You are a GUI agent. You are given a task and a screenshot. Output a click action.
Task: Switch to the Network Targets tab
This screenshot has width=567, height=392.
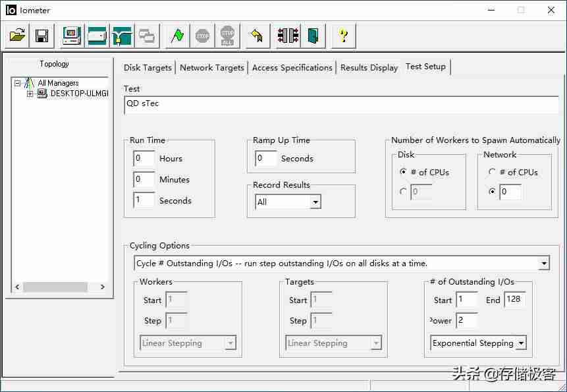212,68
